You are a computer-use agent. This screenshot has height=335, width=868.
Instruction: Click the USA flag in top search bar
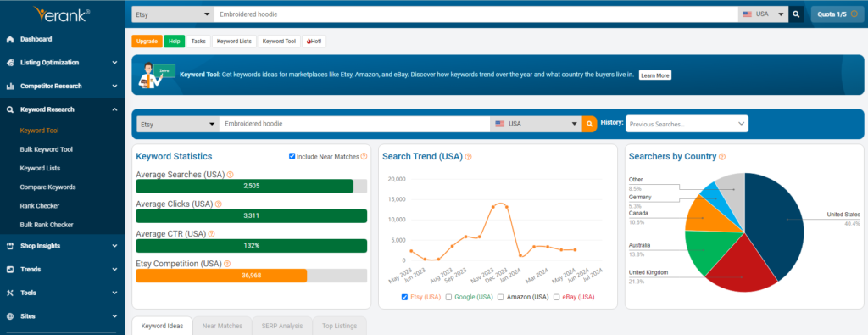[x=748, y=14]
